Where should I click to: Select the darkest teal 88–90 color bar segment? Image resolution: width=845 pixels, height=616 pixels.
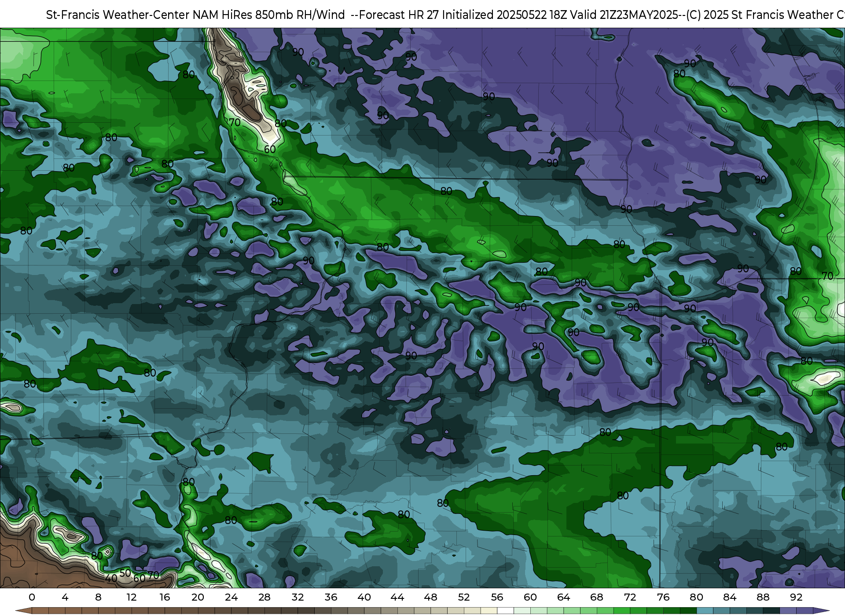point(771,611)
